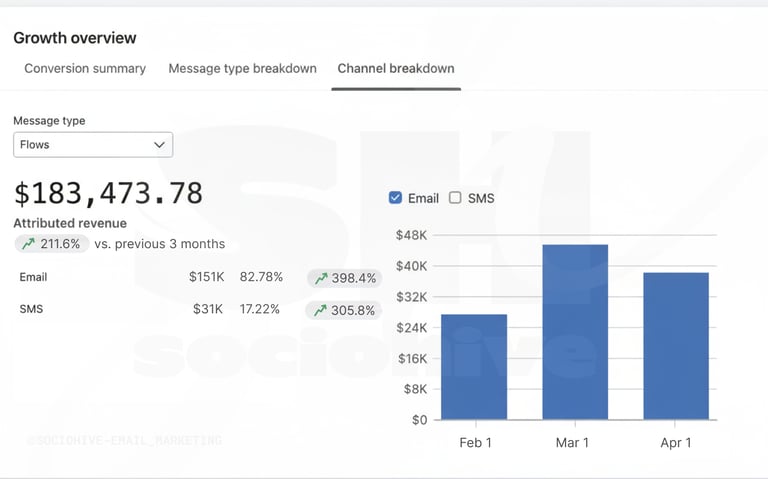Click the 398.4% Email growth badge
Screen dimensions: 768x479
pos(344,278)
